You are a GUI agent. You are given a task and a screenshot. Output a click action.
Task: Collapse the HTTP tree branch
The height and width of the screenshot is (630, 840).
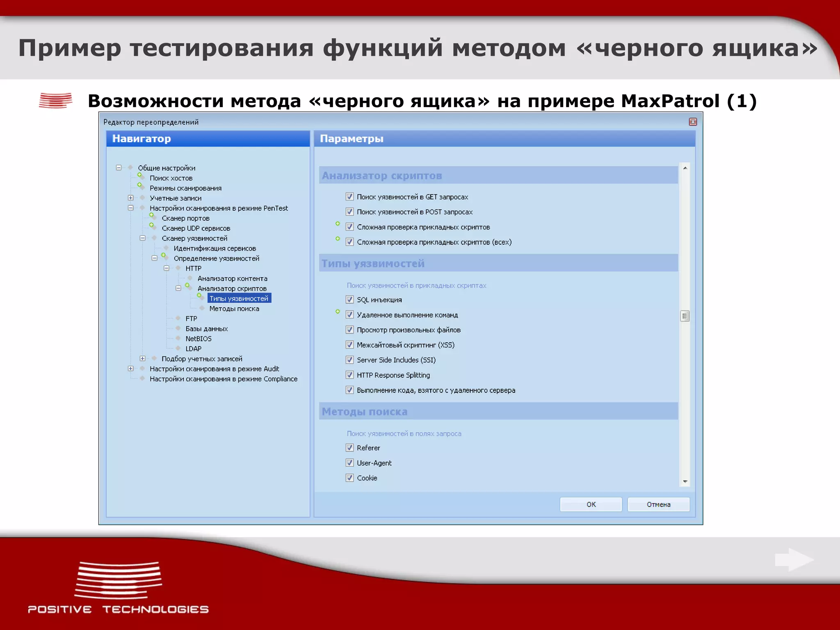point(167,268)
